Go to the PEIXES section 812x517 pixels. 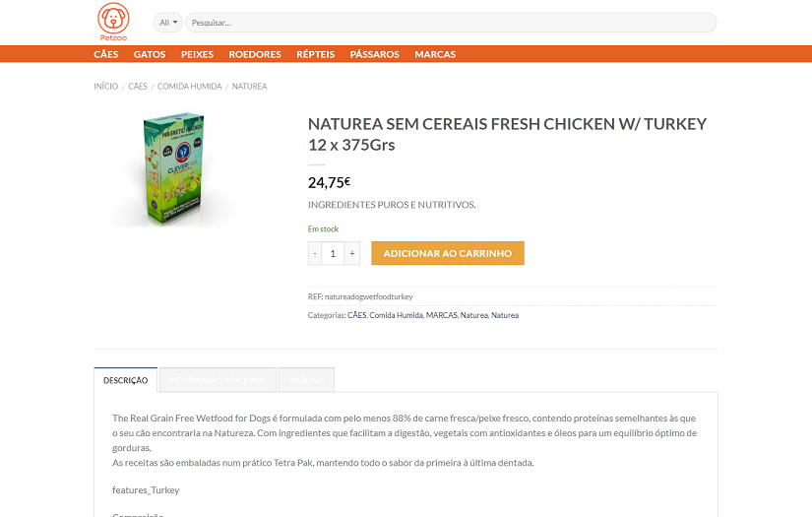click(197, 54)
